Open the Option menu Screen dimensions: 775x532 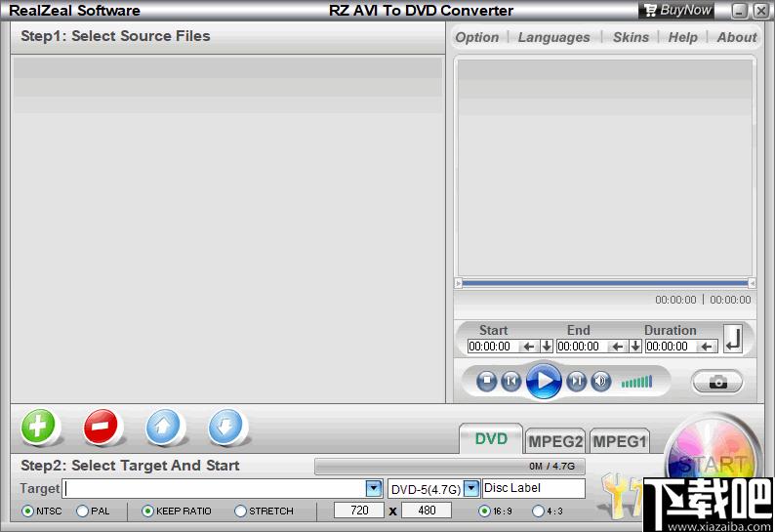click(x=477, y=37)
